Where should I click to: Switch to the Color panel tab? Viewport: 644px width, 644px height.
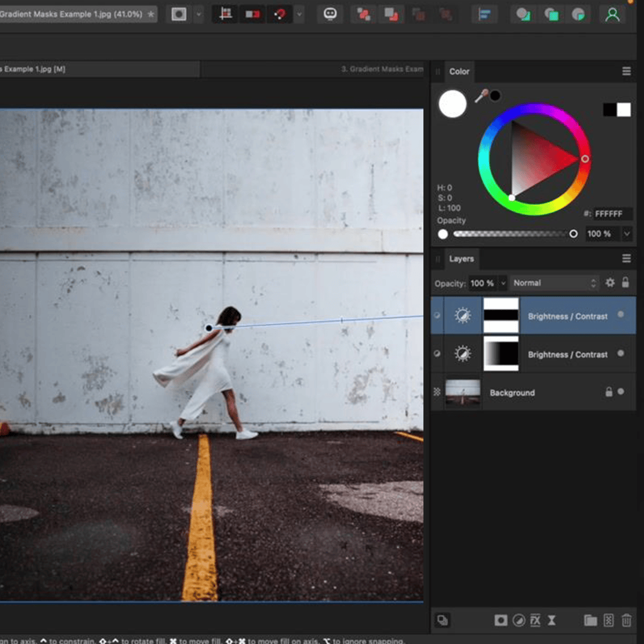pyautogui.click(x=459, y=71)
